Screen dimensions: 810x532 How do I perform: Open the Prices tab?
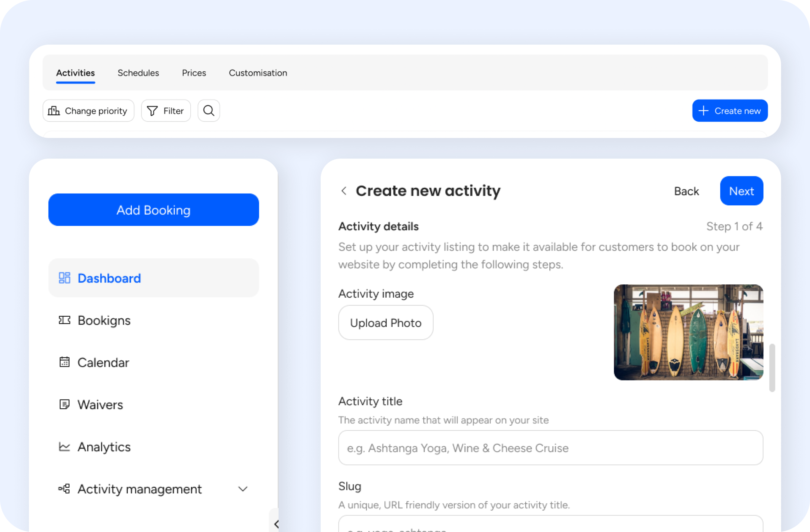pos(194,73)
